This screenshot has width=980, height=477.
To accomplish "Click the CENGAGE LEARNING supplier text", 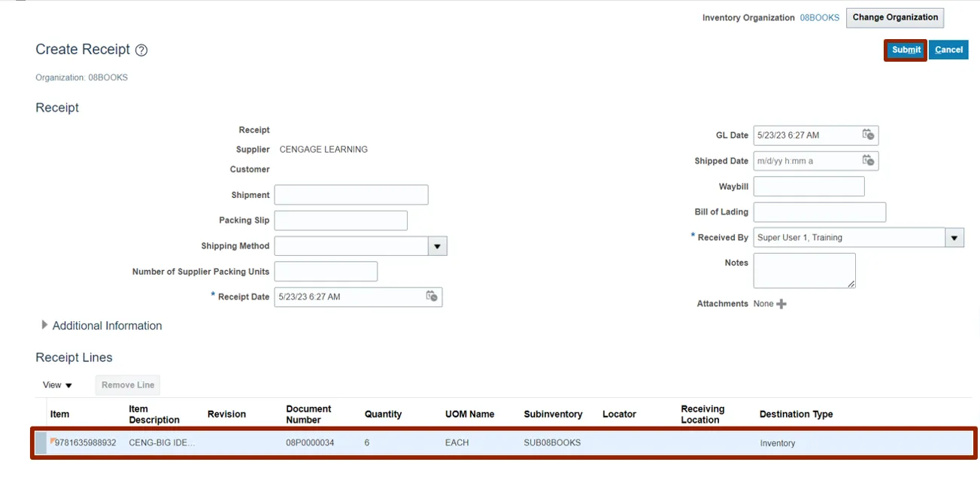I will pos(323,150).
